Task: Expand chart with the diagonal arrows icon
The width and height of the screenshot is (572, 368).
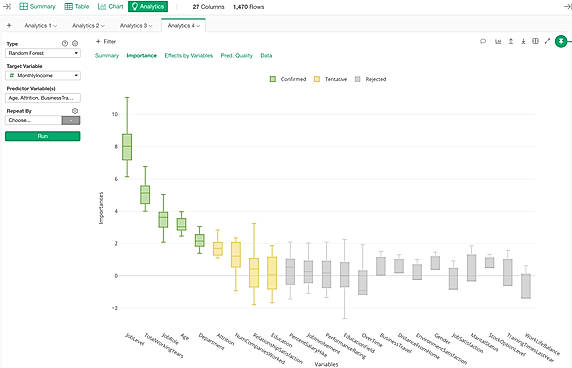Action: click(x=547, y=41)
